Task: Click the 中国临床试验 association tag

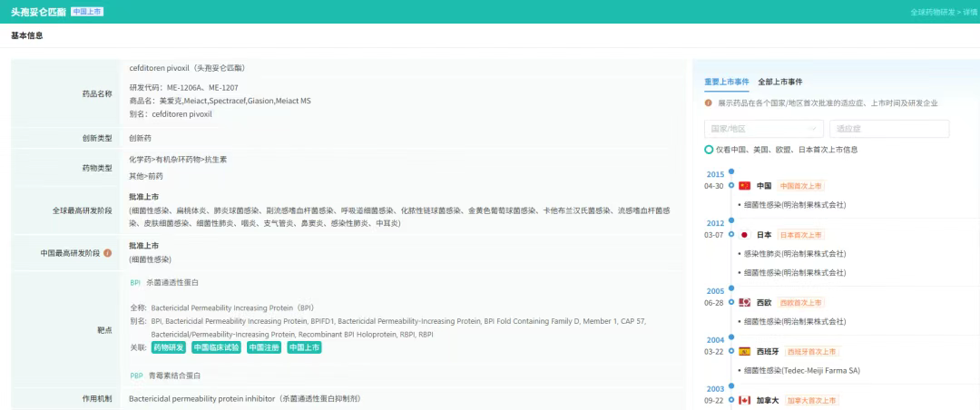Action: pyautogui.click(x=216, y=347)
